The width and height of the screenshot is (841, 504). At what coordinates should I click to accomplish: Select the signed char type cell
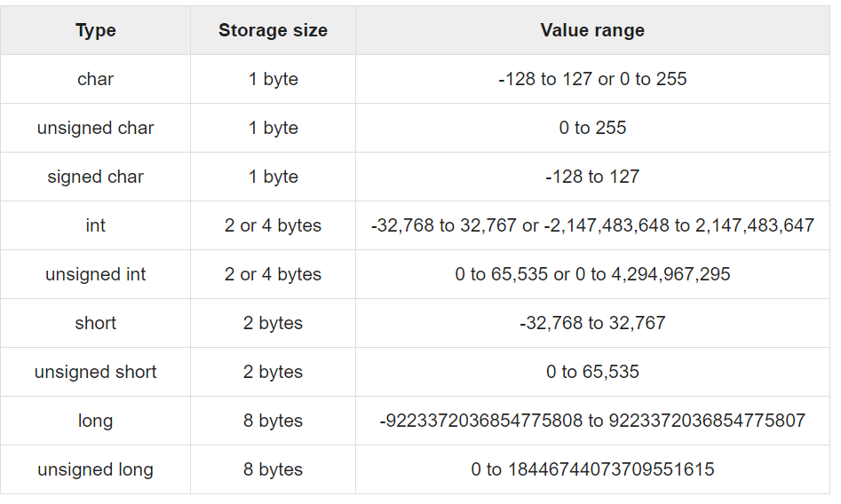[96, 177]
